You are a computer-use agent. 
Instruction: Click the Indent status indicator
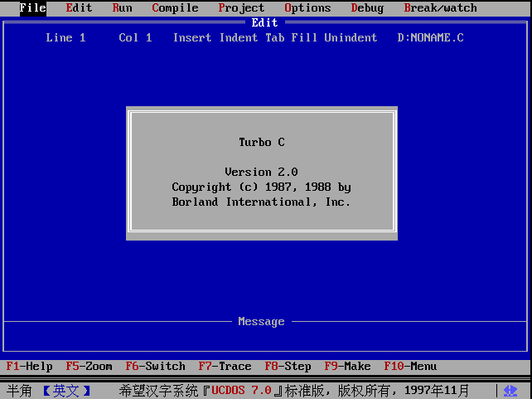pos(239,37)
